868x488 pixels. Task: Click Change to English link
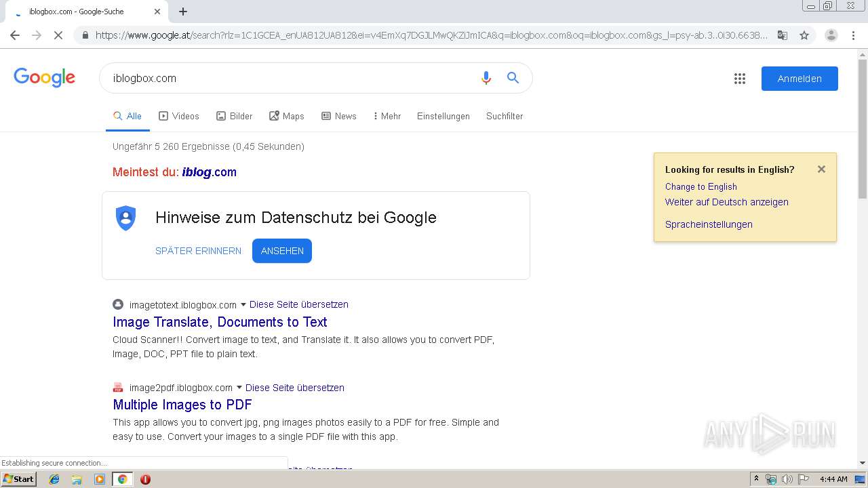point(701,186)
